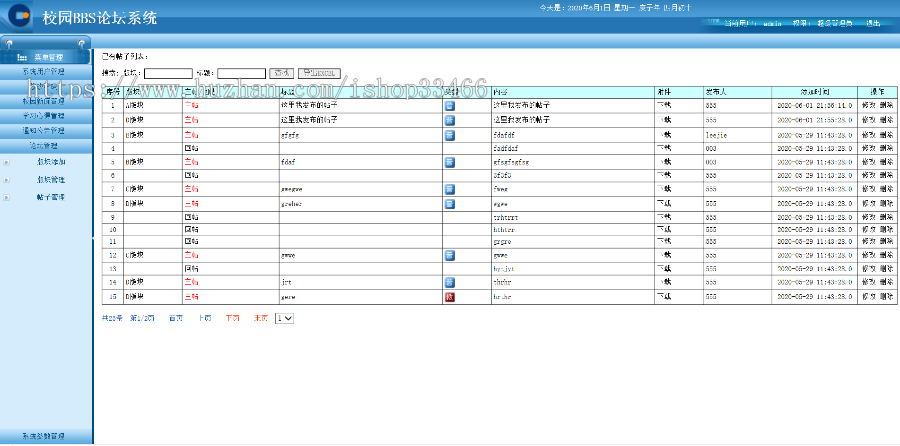Screen dimensions: 900x446
Task: Click the export to Excel button
Action: [x=320, y=73]
